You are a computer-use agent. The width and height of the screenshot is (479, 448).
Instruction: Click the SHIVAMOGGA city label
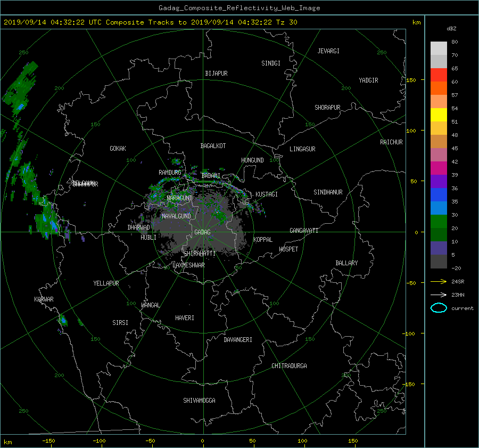tap(199, 400)
